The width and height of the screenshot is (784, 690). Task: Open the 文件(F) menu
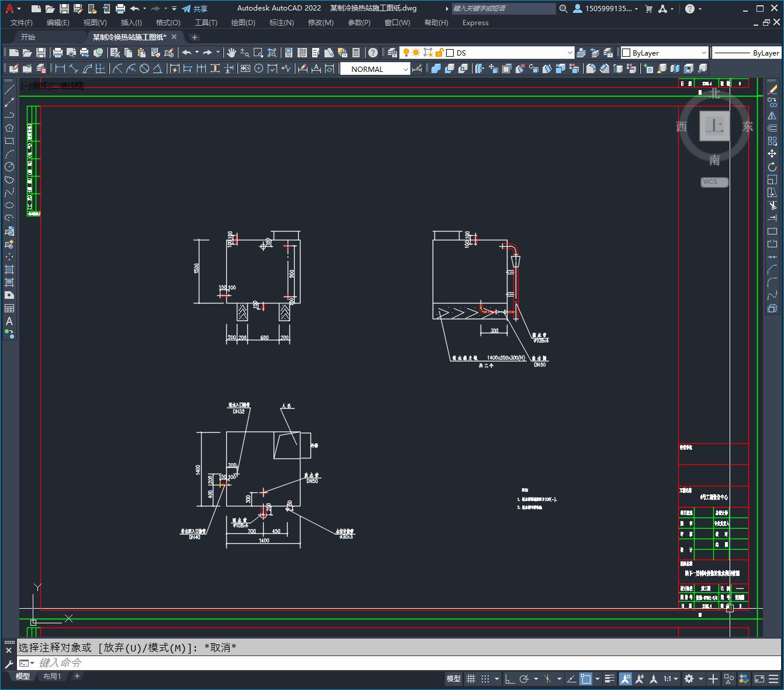pyautogui.click(x=22, y=22)
